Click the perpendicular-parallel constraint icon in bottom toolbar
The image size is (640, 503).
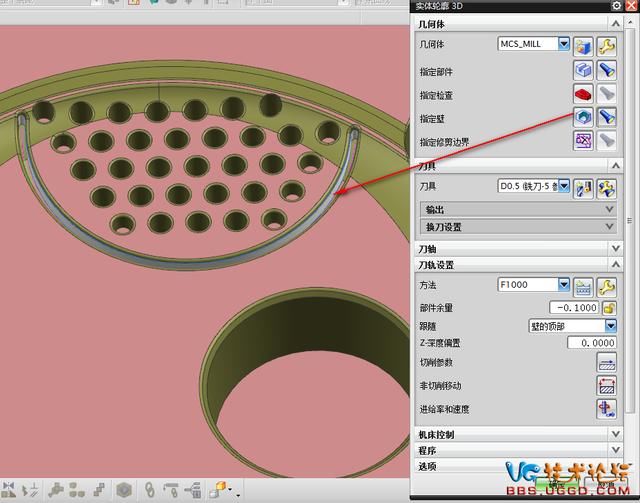click(x=31, y=489)
